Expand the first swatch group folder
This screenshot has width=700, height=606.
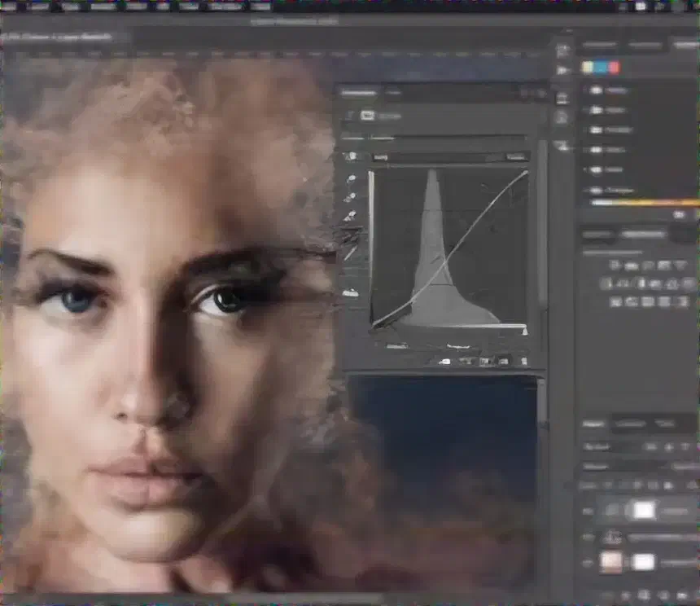tap(587, 90)
